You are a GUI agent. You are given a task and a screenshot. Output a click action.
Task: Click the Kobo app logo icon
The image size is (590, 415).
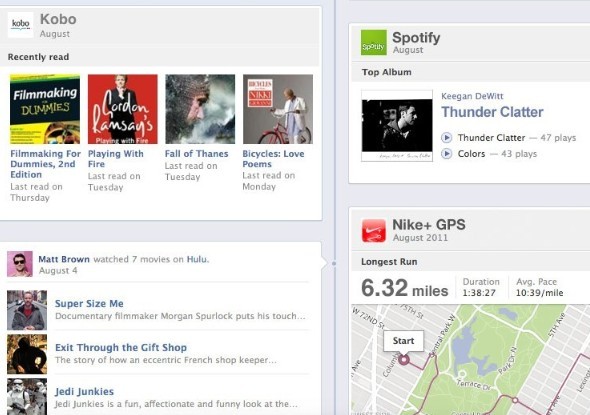pyautogui.click(x=20, y=25)
